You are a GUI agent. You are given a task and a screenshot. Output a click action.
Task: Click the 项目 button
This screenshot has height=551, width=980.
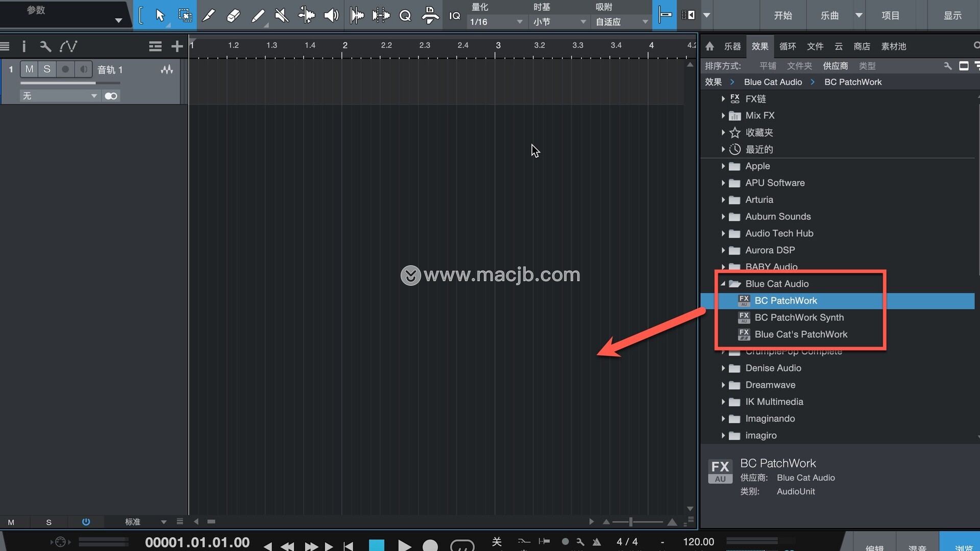[891, 15]
